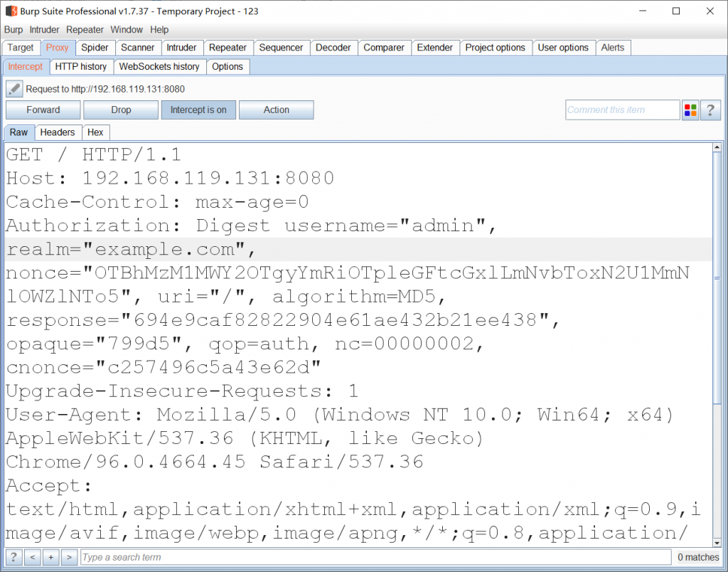Screen dimensions: 728x572
Task: Switch to the Decoder tab
Action: coord(333,48)
